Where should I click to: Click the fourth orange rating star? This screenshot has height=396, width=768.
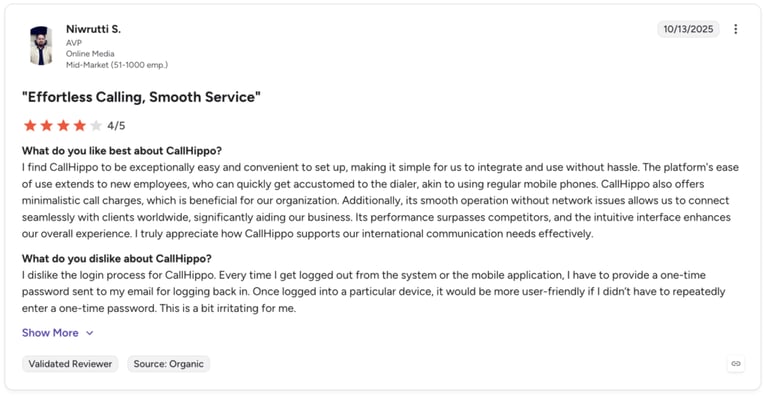click(x=79, y=126)
